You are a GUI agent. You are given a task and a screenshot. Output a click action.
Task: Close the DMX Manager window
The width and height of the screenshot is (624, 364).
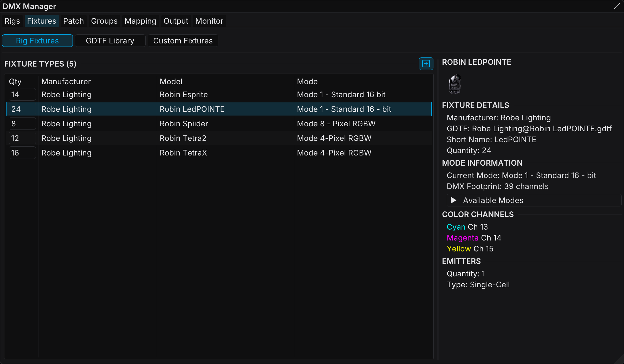pyautogui.click(x=617, y=6)
